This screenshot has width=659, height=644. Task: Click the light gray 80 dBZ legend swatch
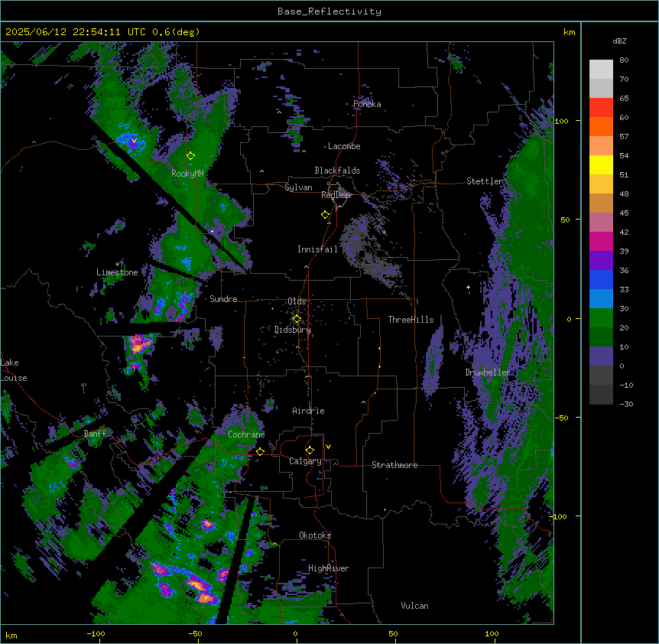[x=601, y=69]
